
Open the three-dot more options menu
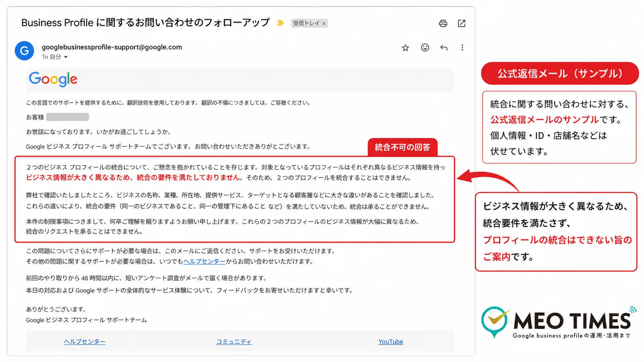(x=462, y=48)
